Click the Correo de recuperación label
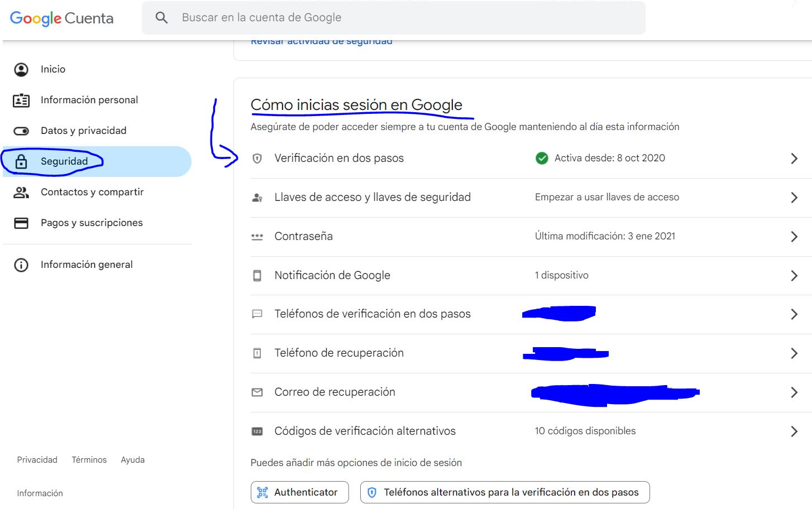Viewport: 812px width, 509px height. pos(335,392)
